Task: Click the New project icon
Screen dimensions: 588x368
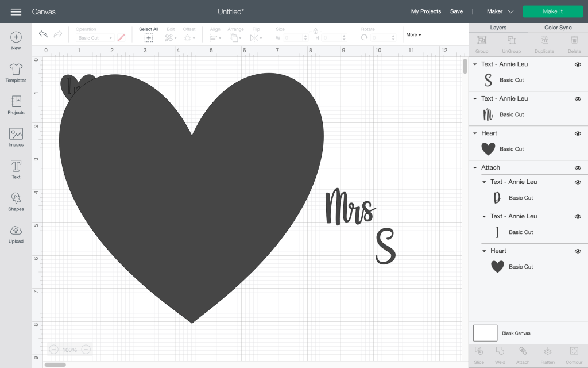Action: click(16, 37)
